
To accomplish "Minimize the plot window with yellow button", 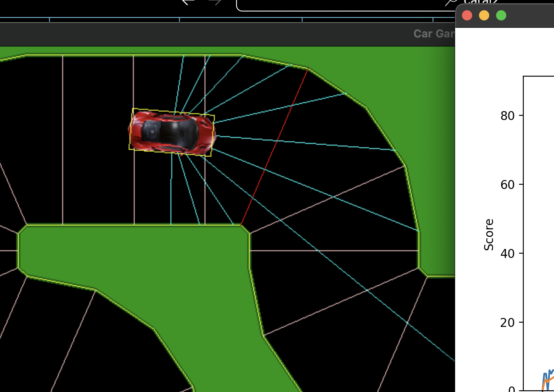I will [484, 16].
